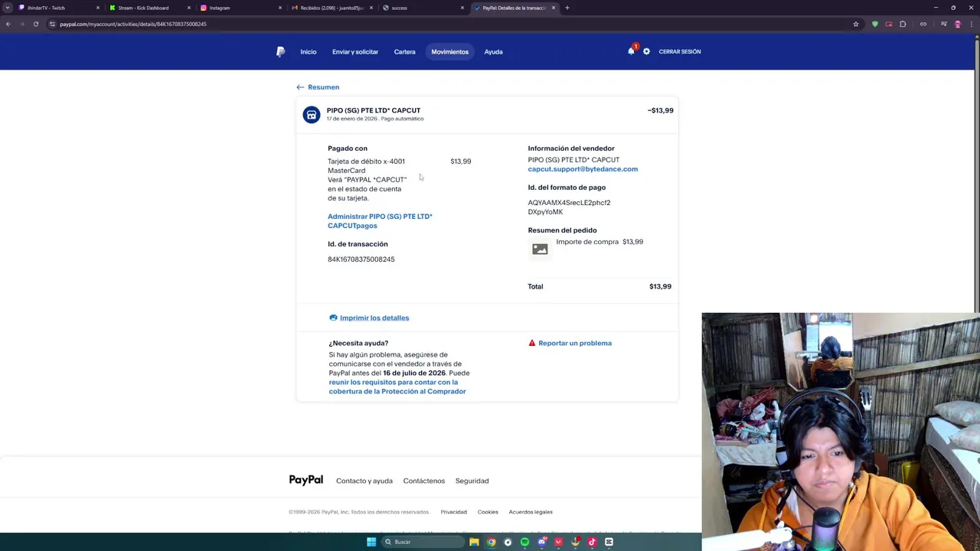Open the browser extensions puzzle icon

(x=903, y=24)
